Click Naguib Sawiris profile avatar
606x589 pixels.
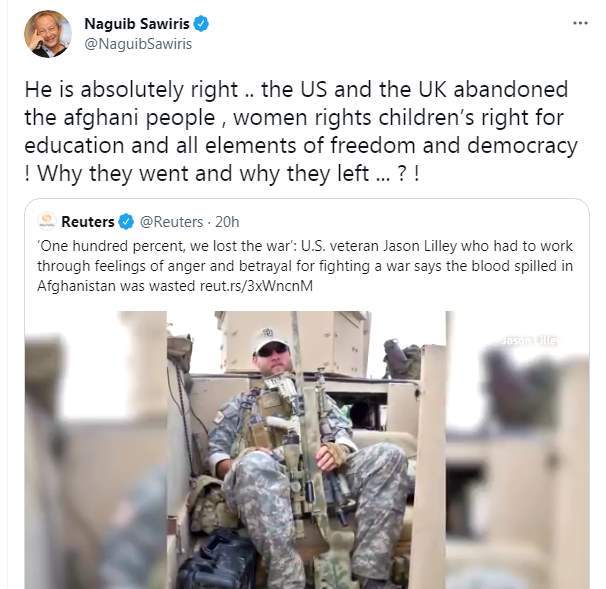[48, 34]
